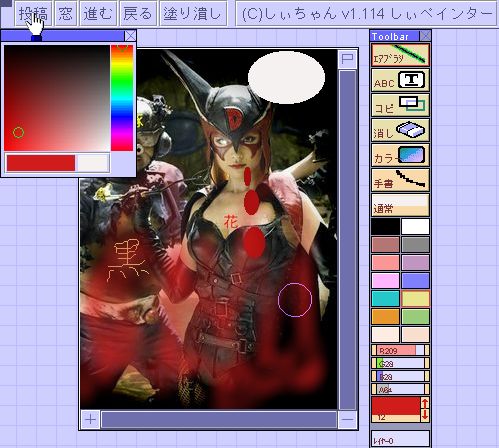Click the rainbow hue strip
The width and height of the screenshot is (499, 448).
click(x=122, y=98)
